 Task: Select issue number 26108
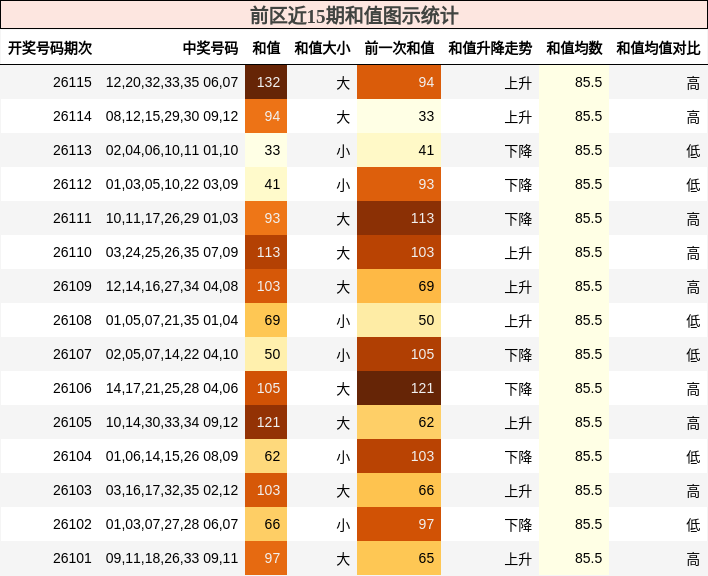(72, 320)
